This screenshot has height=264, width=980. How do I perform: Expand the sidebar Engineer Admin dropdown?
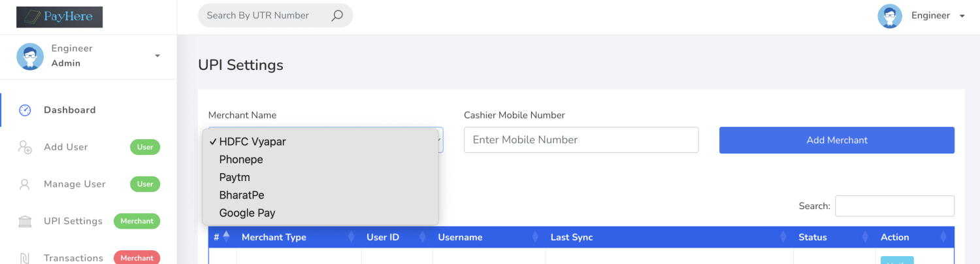tap(157, 56)
